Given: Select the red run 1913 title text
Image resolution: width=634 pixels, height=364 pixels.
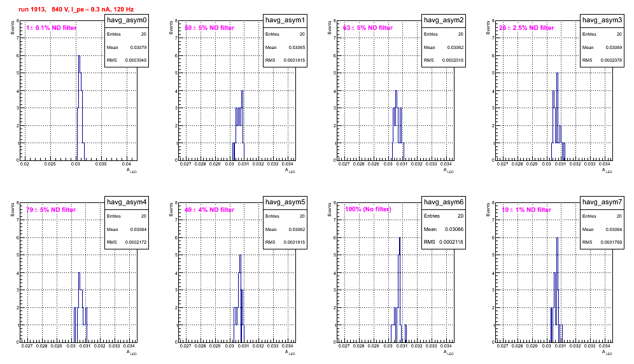Looking at the screenshot, I should tap(76, 10).
